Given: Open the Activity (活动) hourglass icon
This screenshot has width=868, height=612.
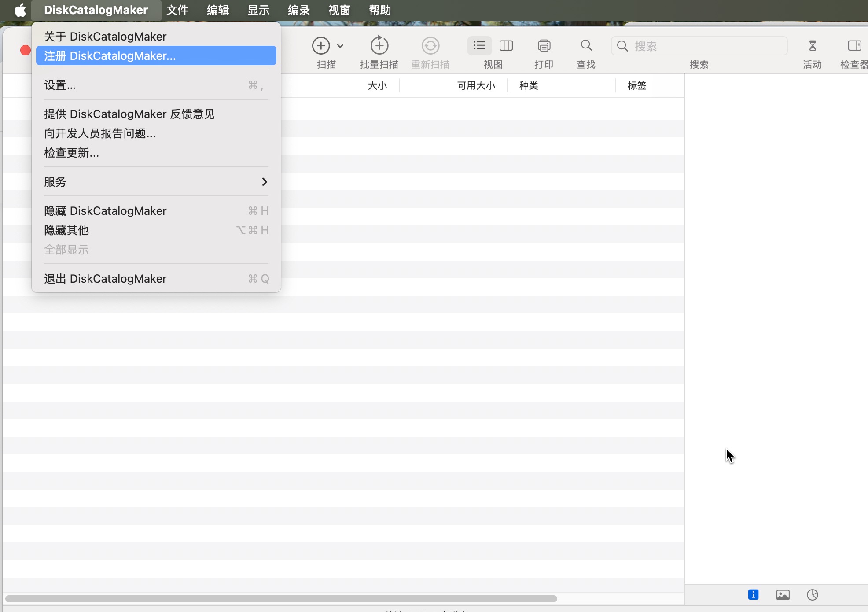Looking at the screenshot, I should click(812, 45).
